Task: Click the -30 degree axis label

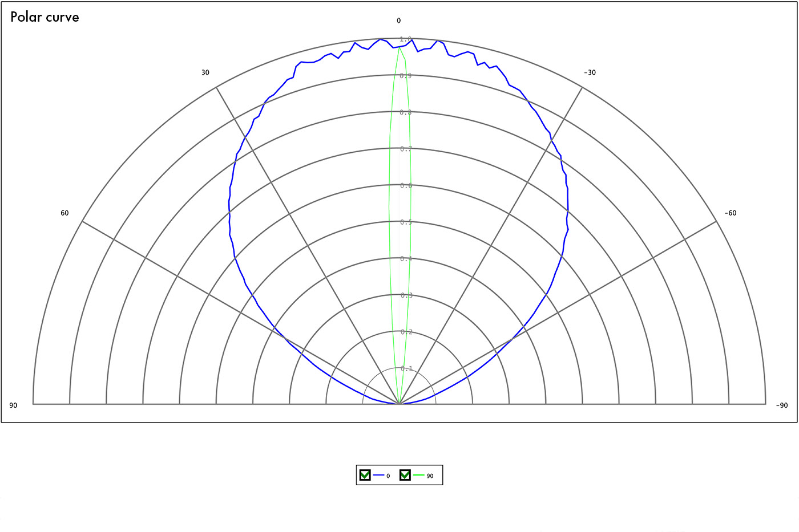Action: pyautogui.click(x=590, y=72)
